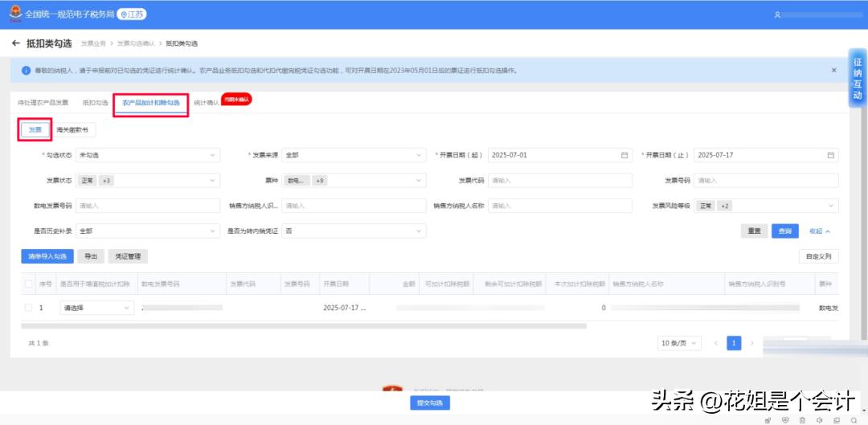Focus the 销售方纳税人识别号 input

pos(354,206)
